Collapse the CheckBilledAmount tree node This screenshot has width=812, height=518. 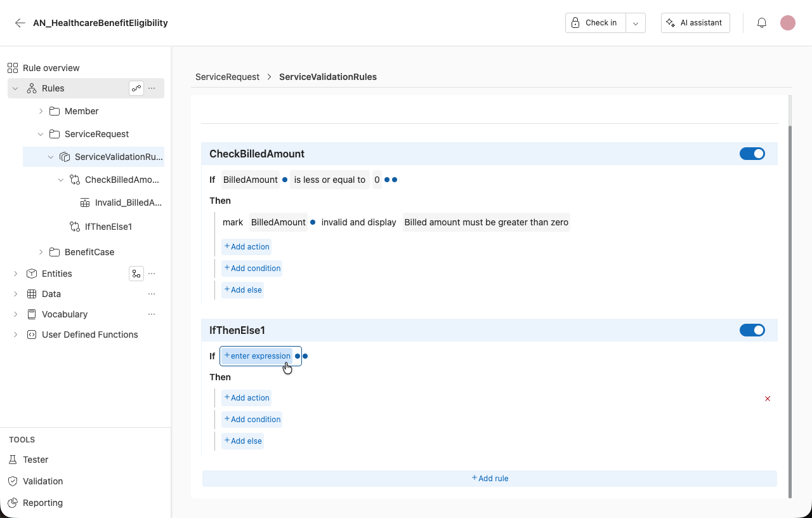click(x=61, y=180)
